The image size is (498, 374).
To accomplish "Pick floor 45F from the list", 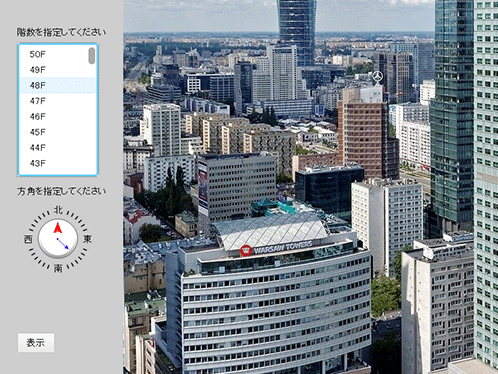I will tap(57, 132).
